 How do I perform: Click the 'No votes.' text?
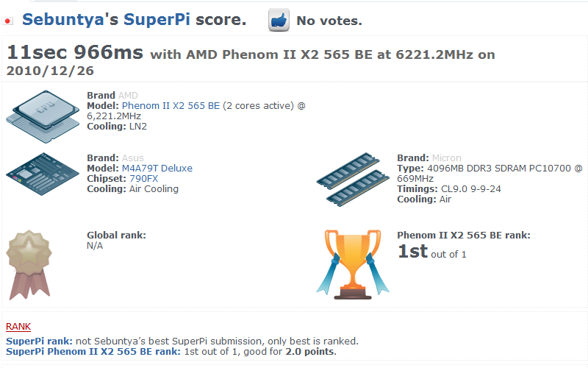(329, 21)
